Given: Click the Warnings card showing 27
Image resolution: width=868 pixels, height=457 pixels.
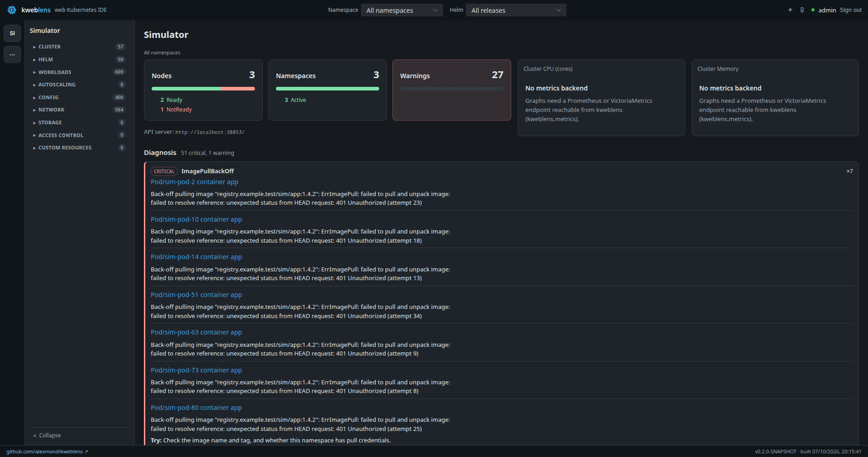Looking at the screenshot, I should [x=452, y=90].
